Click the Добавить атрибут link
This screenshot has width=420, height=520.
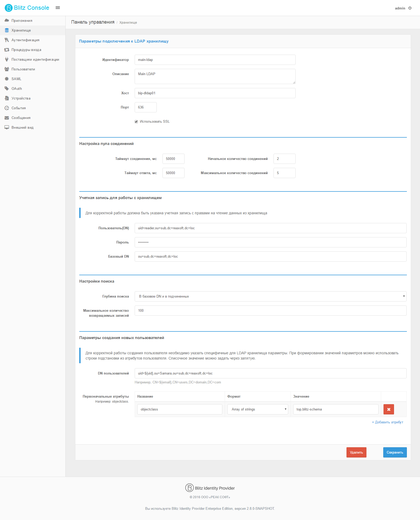[387, 422]
